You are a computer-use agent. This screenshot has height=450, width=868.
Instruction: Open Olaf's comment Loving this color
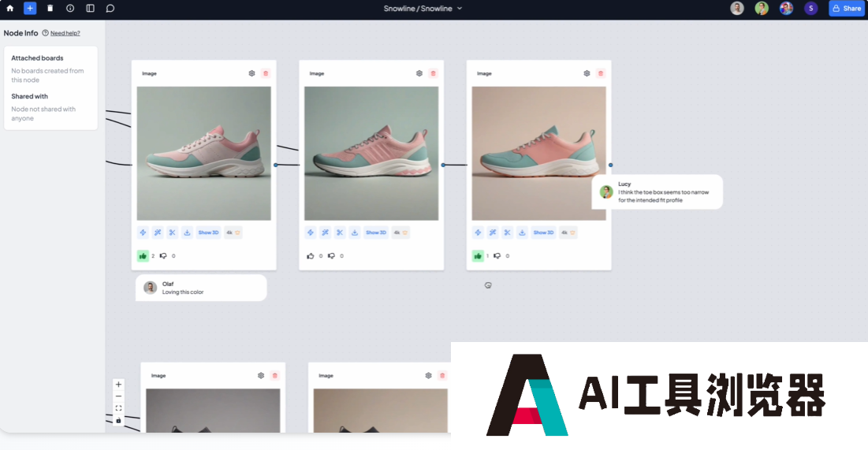point(201,288)
